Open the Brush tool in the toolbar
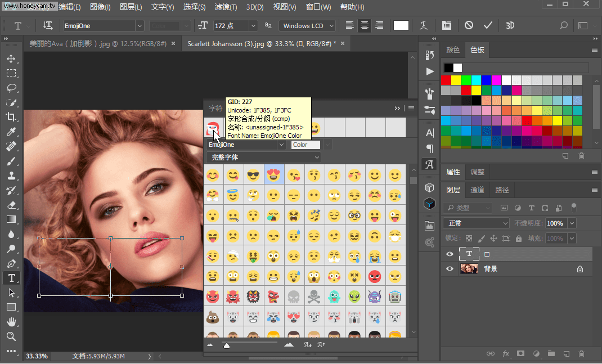Image resolution: width=602 pixels, height=364 pixels. 12,161
